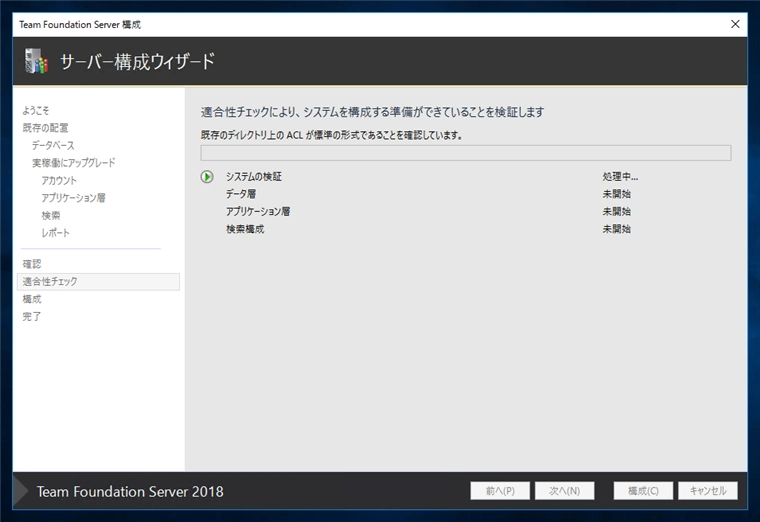Open sidebar step アプリケーション層

click(x=73, y=198)
